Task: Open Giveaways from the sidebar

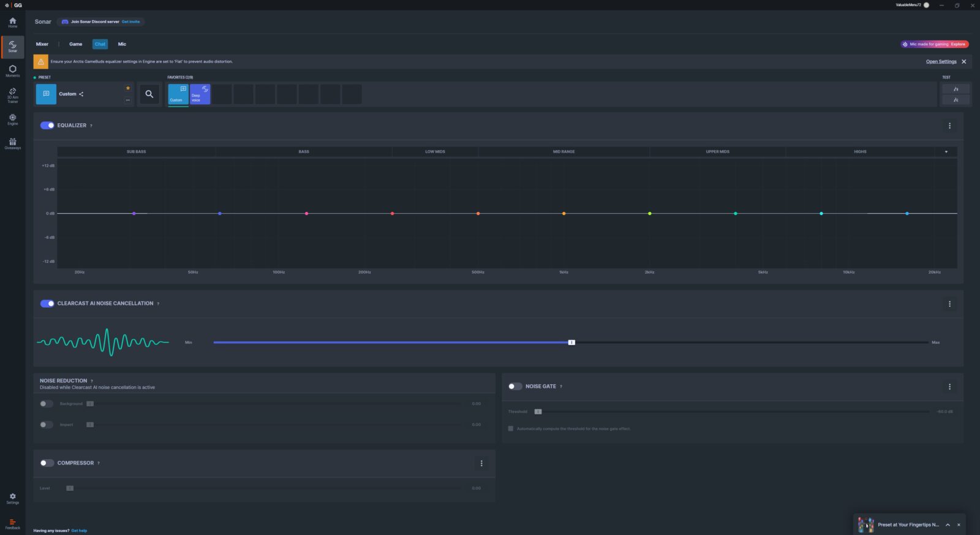Action: click(x=12, y=143)
